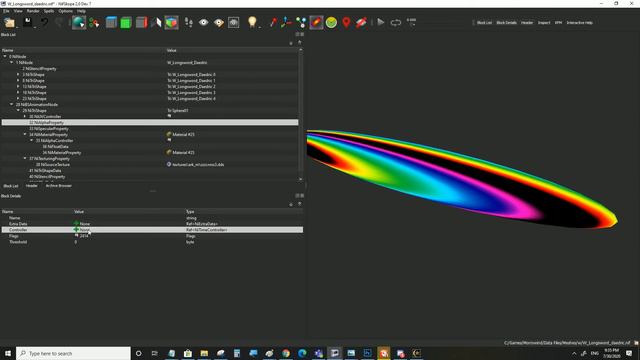Play the animation with Play button
Image resolution: width=640 pixels, height=360 pixels.
pos(380,22)
